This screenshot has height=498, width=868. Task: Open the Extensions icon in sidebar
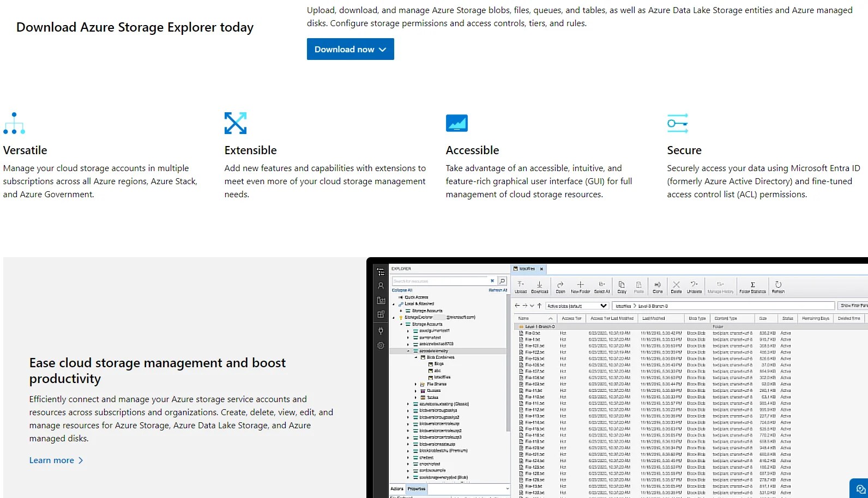[x=381, y=314]
